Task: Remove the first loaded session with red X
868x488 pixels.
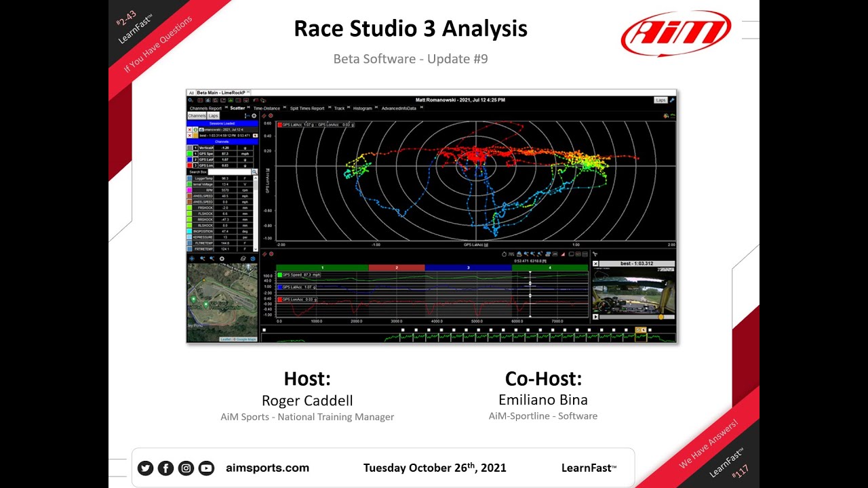Action: click(x=190, y=129)
